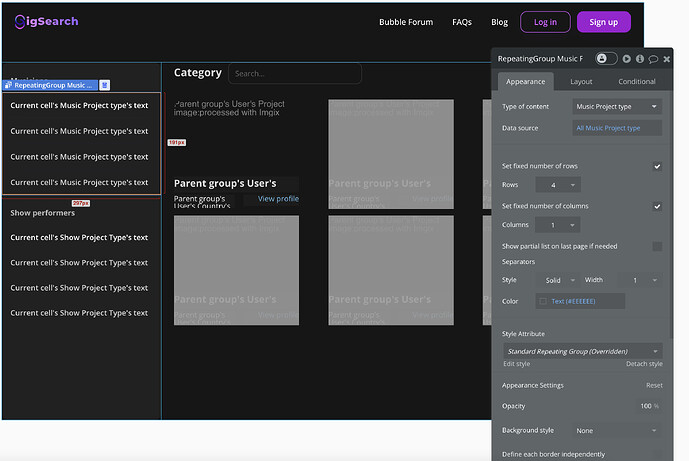The height and width of the screenshot is (461, 689).
Task: Click the first Parent group's User's name text
Action: click(x=225, y=183)
